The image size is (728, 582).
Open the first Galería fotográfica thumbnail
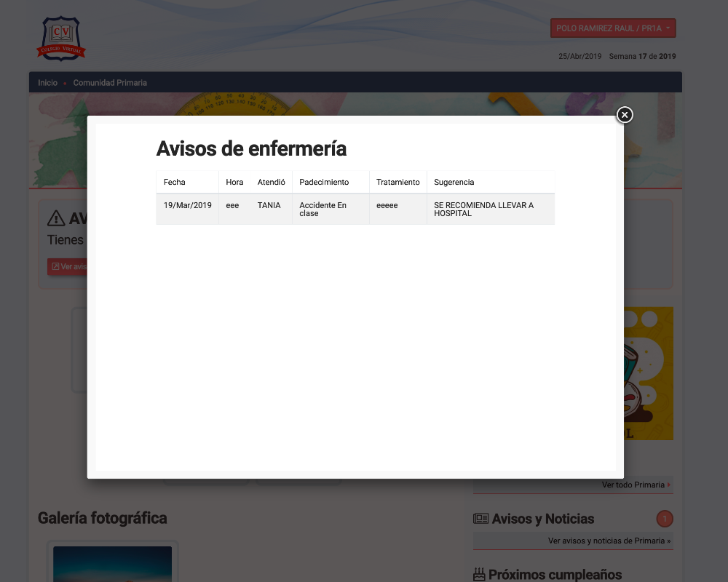tap(113, 564)
